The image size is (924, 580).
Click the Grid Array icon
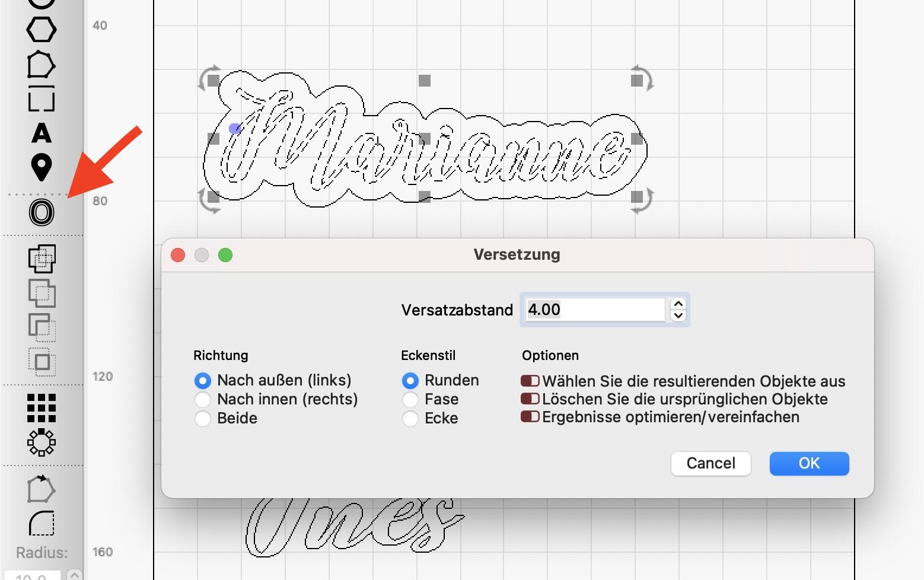click(x=42, y=408)
